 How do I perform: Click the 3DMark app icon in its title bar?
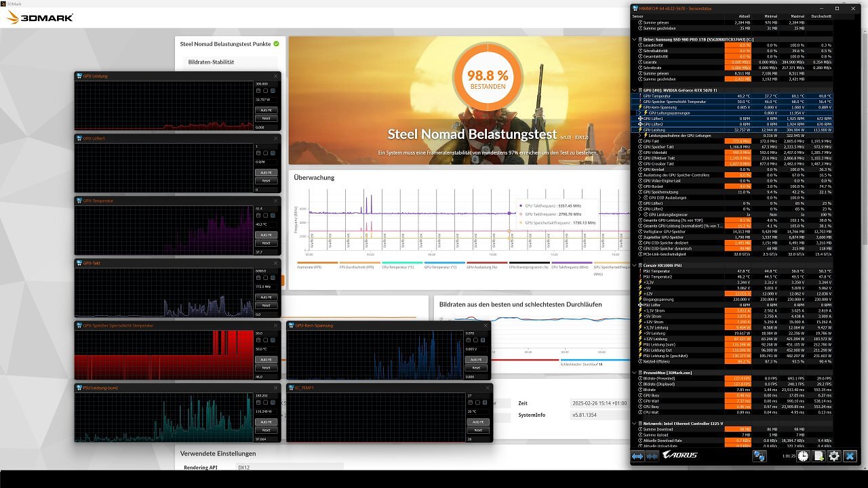(x=3, y=3)
